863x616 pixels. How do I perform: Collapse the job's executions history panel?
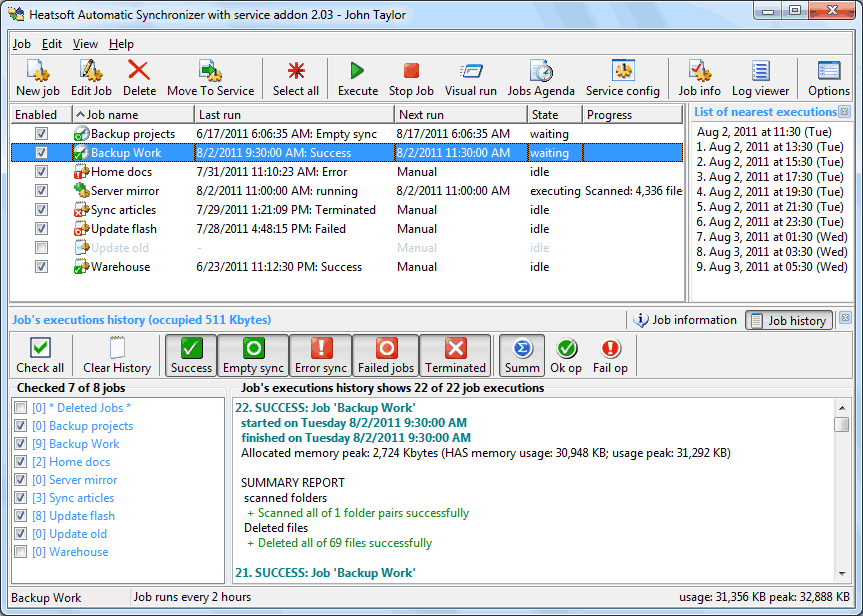click(x=845, y=319)
